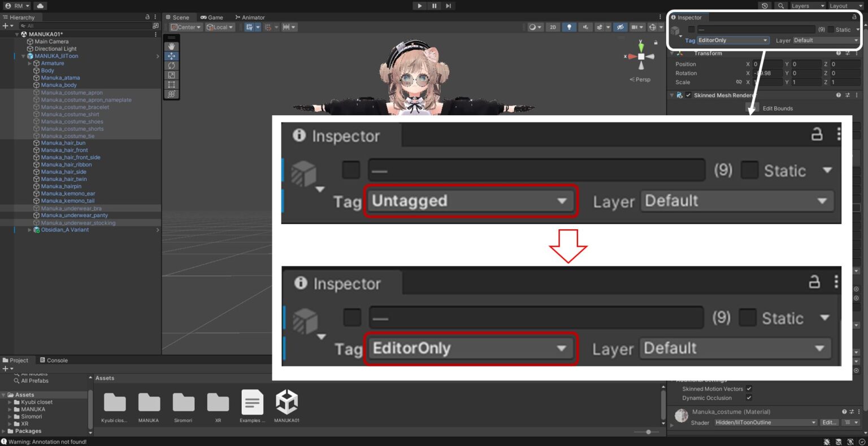
Task: Uncheck the Skinned Motion Vectors checkbox
Action: [749, 389]
